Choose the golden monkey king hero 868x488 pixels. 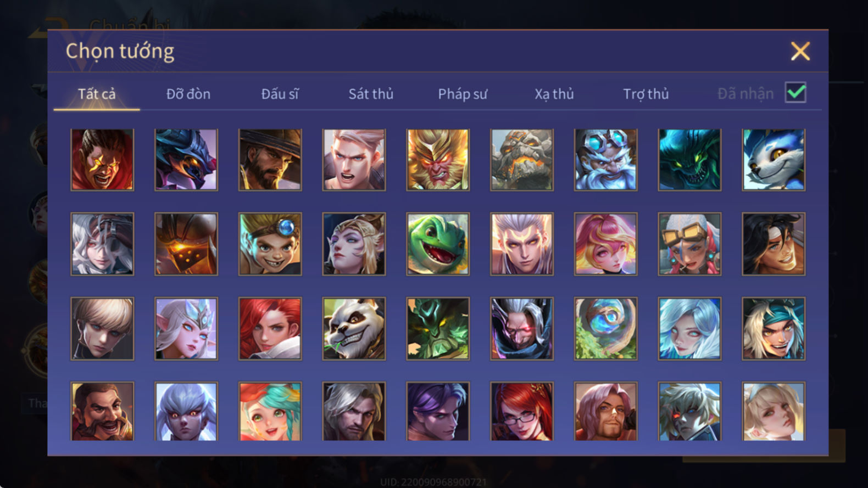438,160
